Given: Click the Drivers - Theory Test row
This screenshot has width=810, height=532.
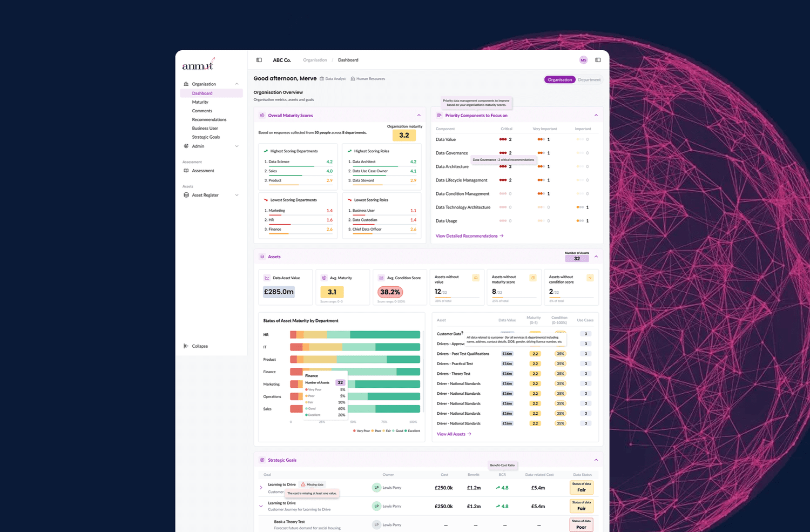Looking at the screenshot, I should tap(516, 374).
